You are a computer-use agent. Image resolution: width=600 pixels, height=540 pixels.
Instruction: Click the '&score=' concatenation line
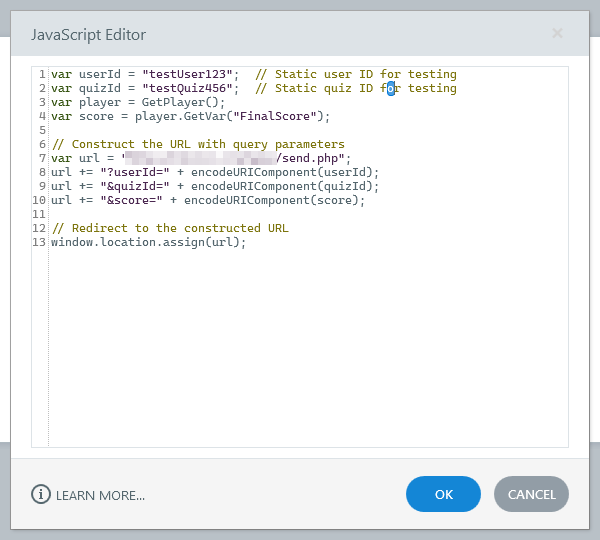point(208,200)
